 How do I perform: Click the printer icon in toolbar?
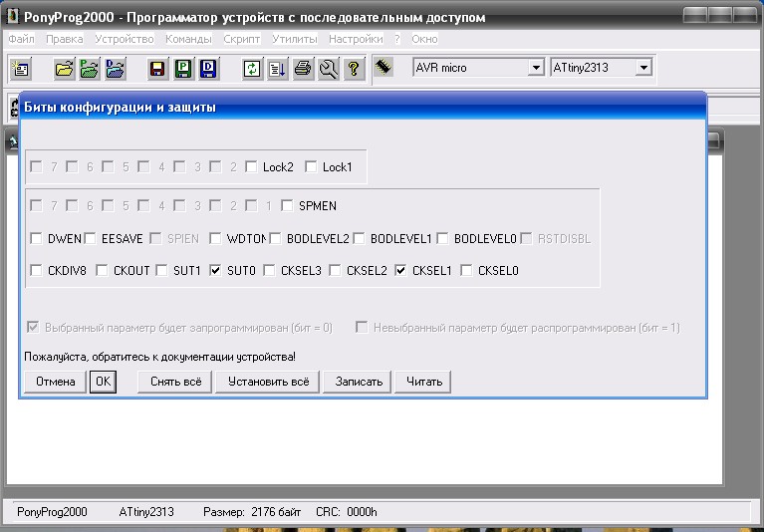(x=303, y=68)
